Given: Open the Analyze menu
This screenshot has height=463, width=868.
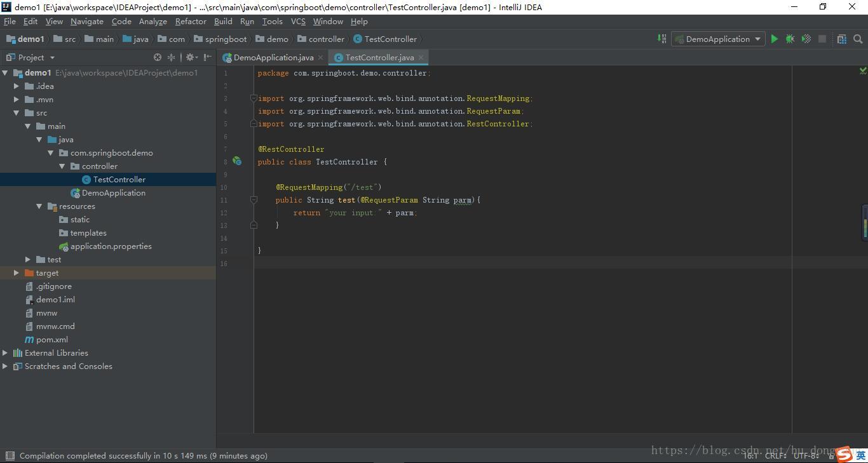Looking at the screenshot, I should pos(153,21).
